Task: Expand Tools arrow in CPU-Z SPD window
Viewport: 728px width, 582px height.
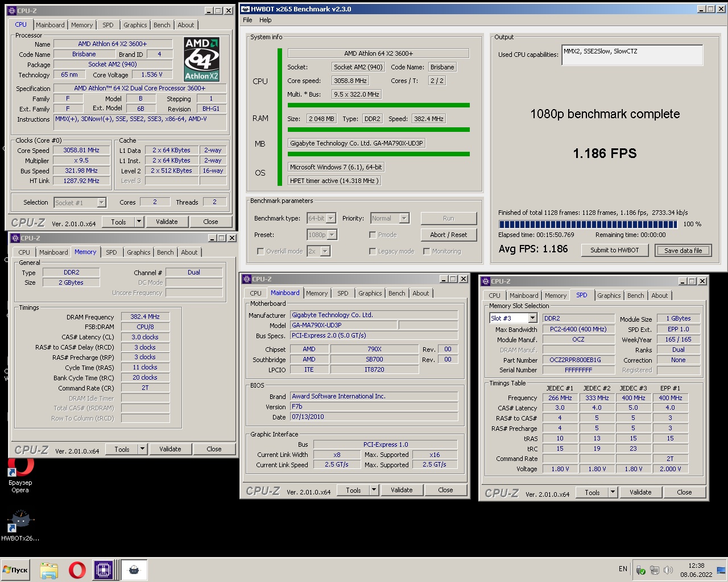Action: pos(613,492)
